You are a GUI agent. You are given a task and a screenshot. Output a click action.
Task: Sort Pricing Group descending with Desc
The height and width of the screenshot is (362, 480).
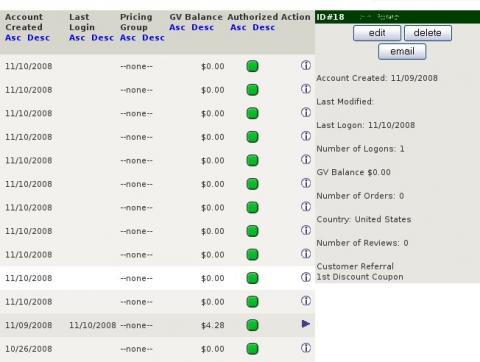[153, 38]
